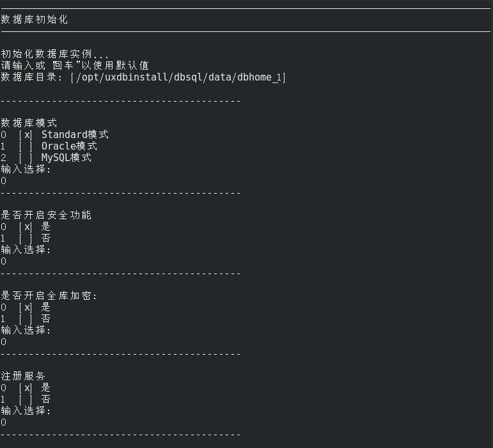Viewport: 493px width, 448px height.
Task: Click the 输入选择 value under 注册服务 section
Action: coord(4,422)
